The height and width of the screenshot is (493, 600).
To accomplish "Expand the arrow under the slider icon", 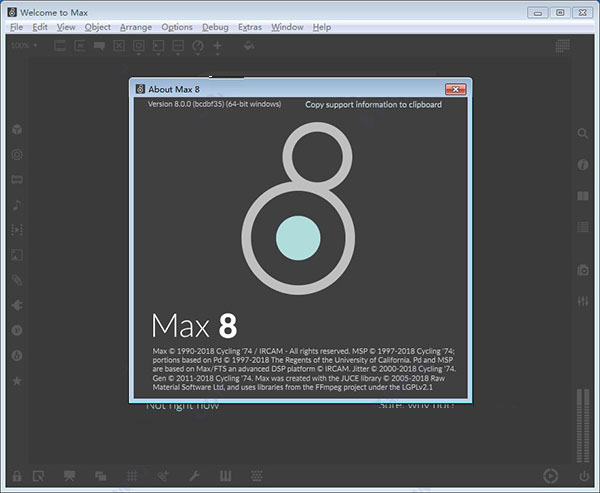I will pyautogui.click(x=178, y=55).
